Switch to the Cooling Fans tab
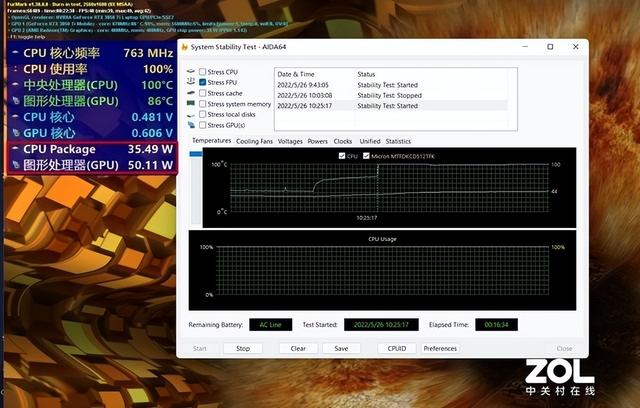Viewport: 640px width, 408px height. [254, 141]
